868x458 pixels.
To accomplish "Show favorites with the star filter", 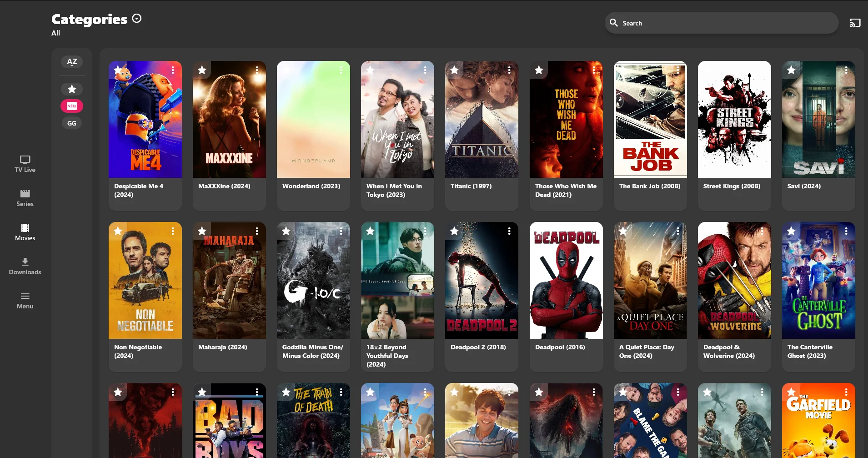I will pyautogui.click(x=72, y=89).
